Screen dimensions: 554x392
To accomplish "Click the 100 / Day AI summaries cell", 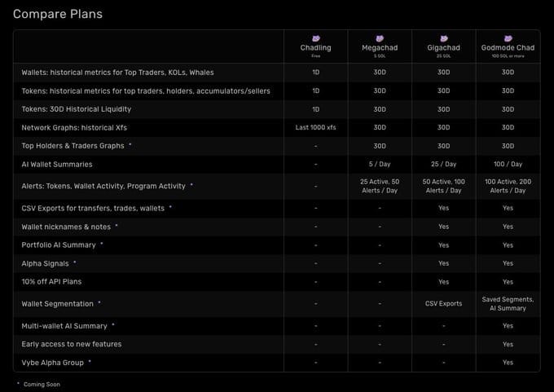I will (508, 165).
